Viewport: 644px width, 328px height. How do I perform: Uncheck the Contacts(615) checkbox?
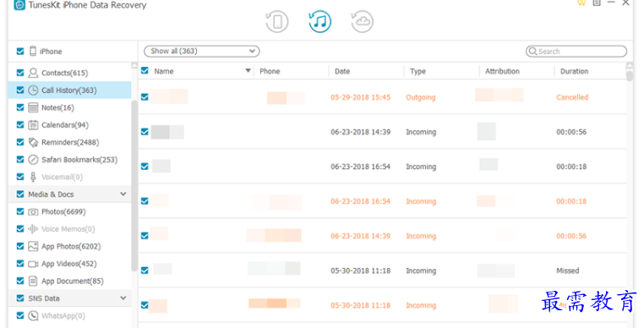click(x=20, y=73)
